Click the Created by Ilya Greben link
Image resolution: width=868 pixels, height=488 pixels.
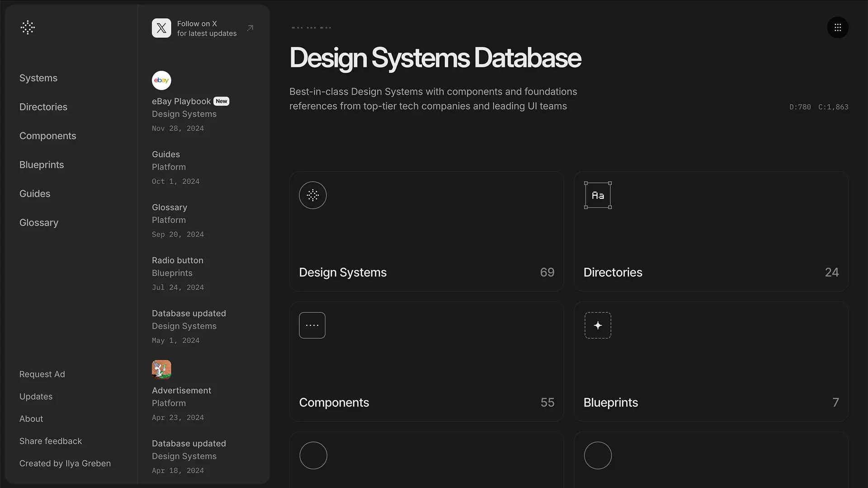click(65, 463)
